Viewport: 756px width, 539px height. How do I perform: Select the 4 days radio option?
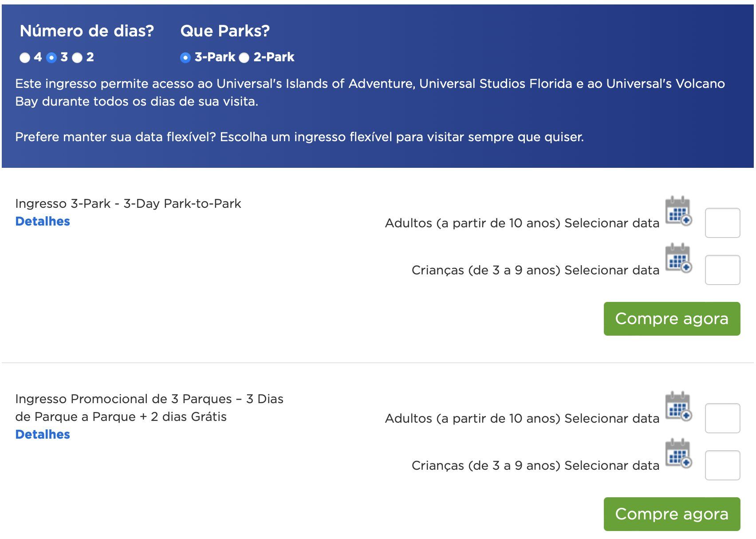point(25,57)
